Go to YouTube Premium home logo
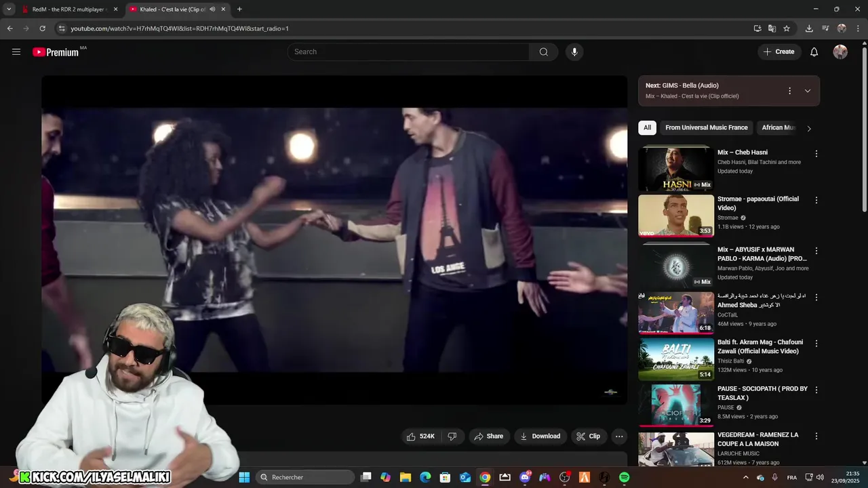 (x=56, y=52)
